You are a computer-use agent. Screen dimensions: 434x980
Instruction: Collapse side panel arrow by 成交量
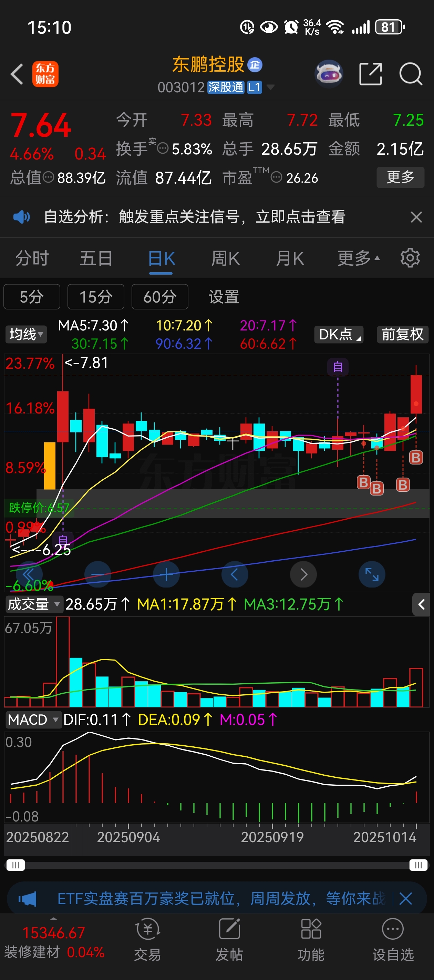pos(421,604)
